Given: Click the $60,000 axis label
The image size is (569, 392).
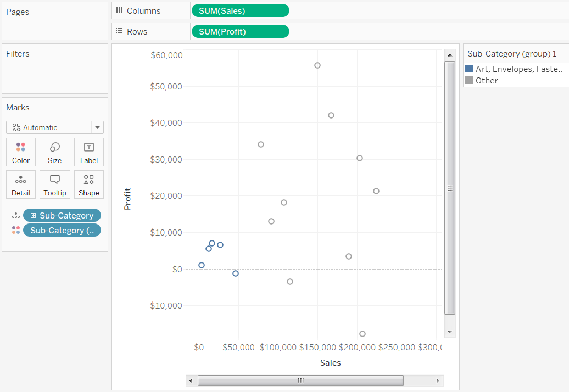Looking at the screenshot, I should point(166,55).
